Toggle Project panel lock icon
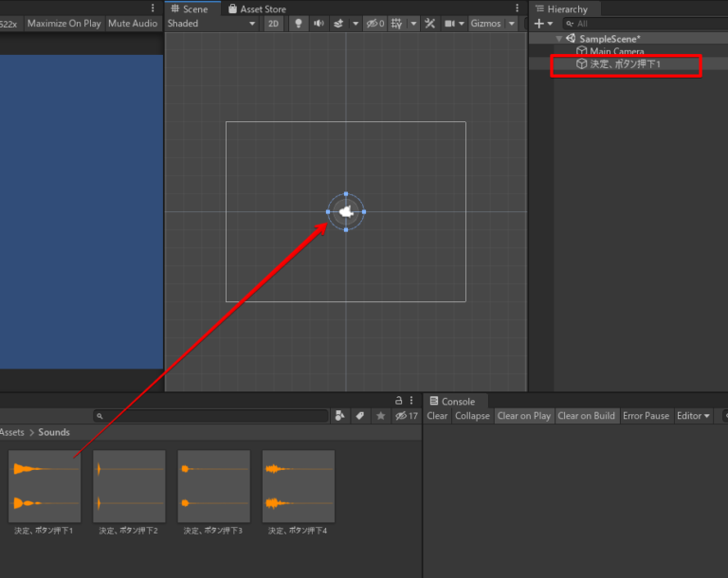Image resolution: width=728 pixels, height=578 pixels. click(398, 400)
